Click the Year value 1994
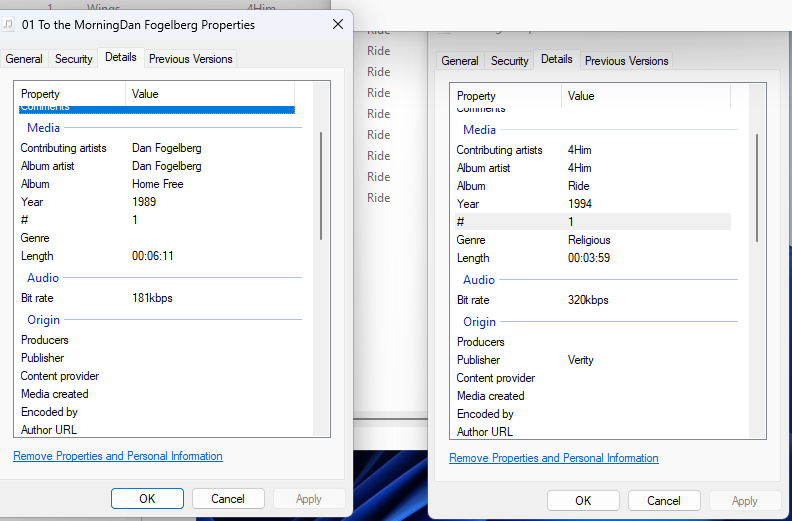 [580, 204]
